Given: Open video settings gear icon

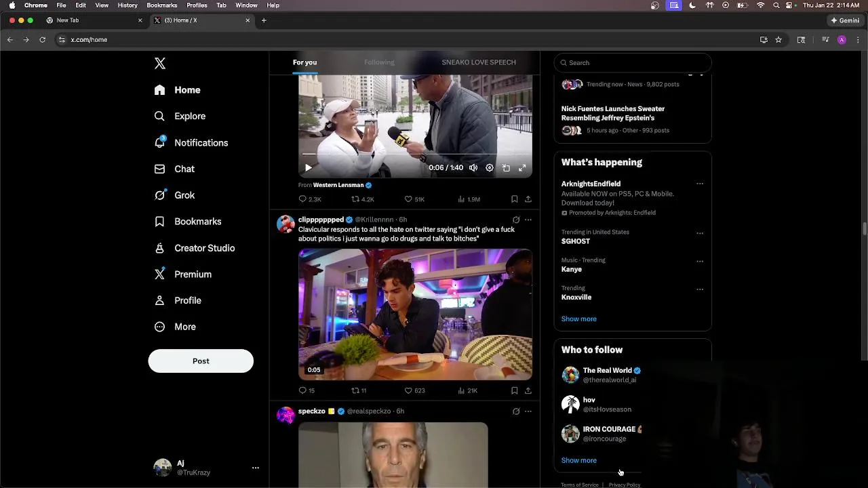Looking at the screenshot, I should click(x=490, y=168).
